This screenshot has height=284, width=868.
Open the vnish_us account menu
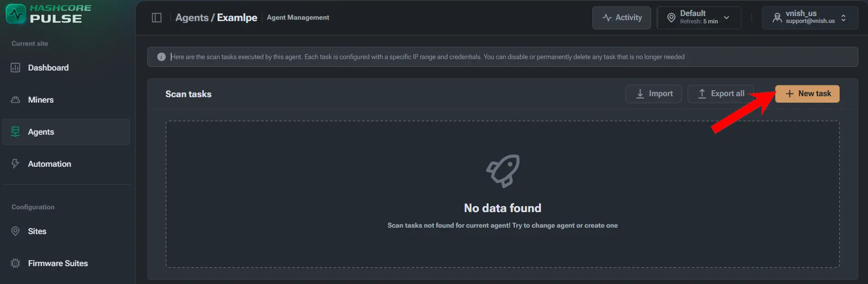[810, 18]
